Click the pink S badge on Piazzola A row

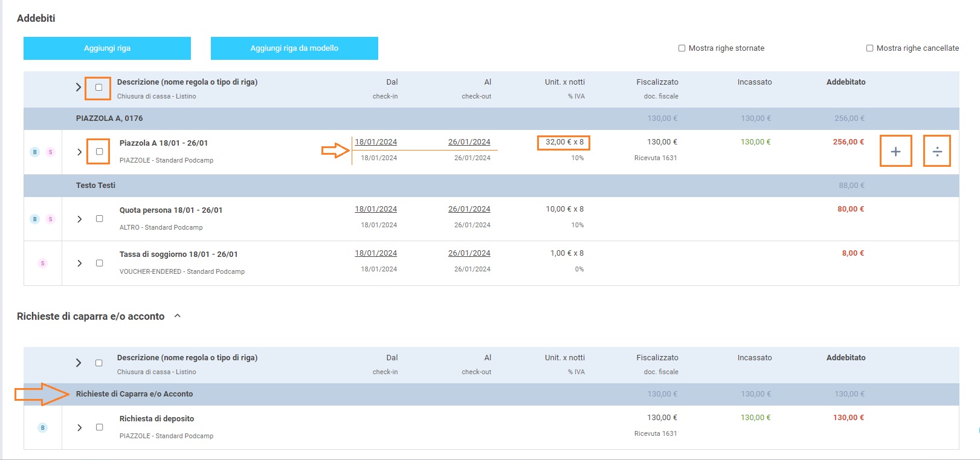click(x=51, y=152)
